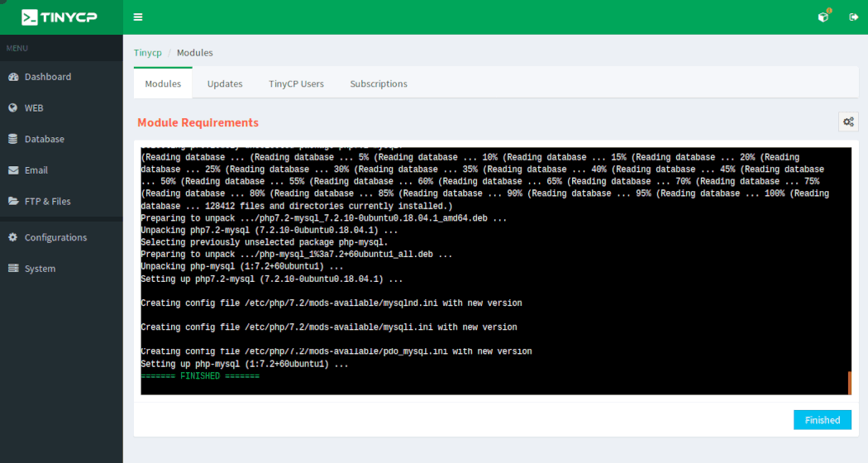
Task: Click 'Preparing to unpack .../php-mysql_1%3a7.2' line
Action: pyautogui.click(x=297, y=255)
